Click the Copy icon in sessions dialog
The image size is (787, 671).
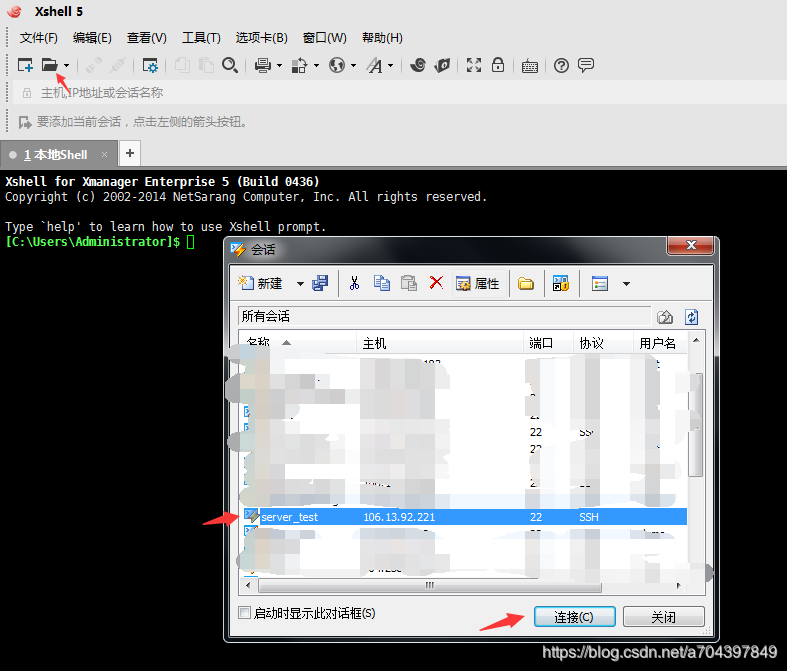pyautogui.click(x=381, y=283)
